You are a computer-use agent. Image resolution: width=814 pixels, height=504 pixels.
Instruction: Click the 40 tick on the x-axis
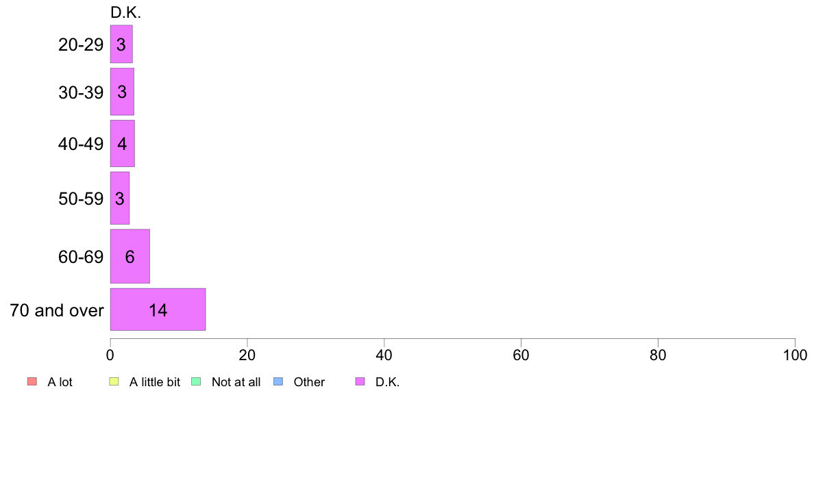384,355
